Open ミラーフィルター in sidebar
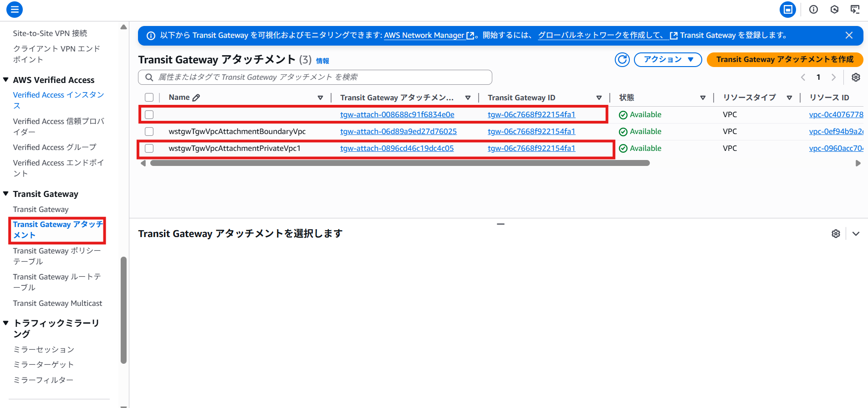 pos(43,380)
